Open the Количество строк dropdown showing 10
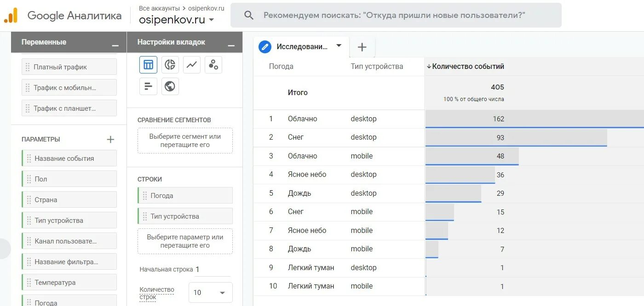Viewport: 644px width, 306px height. point(211,293)
